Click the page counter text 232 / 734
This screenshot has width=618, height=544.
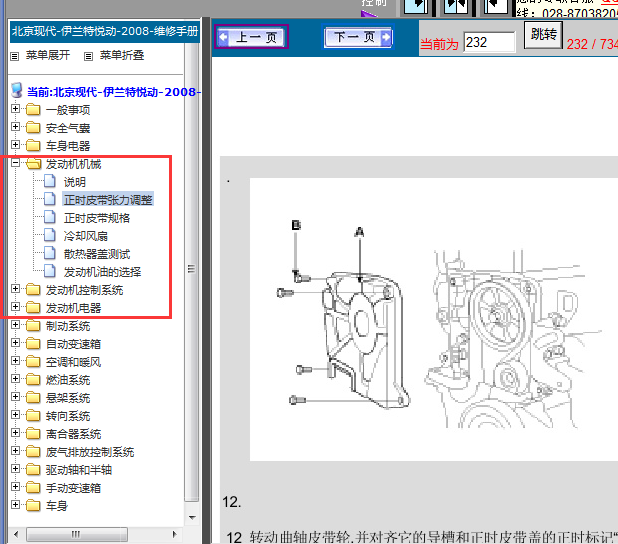(x=592, y=44)
